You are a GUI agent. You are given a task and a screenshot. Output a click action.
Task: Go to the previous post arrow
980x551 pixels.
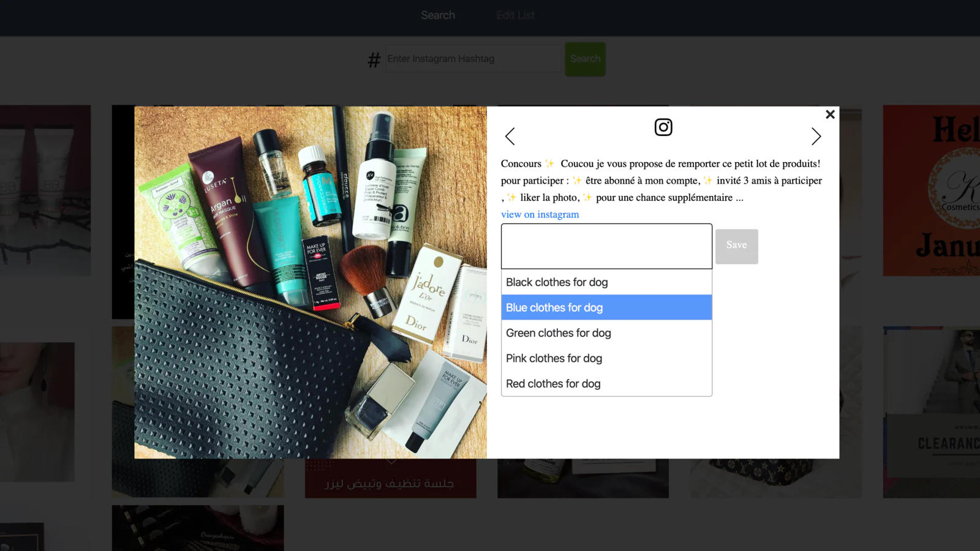click(x=510, y=136)
